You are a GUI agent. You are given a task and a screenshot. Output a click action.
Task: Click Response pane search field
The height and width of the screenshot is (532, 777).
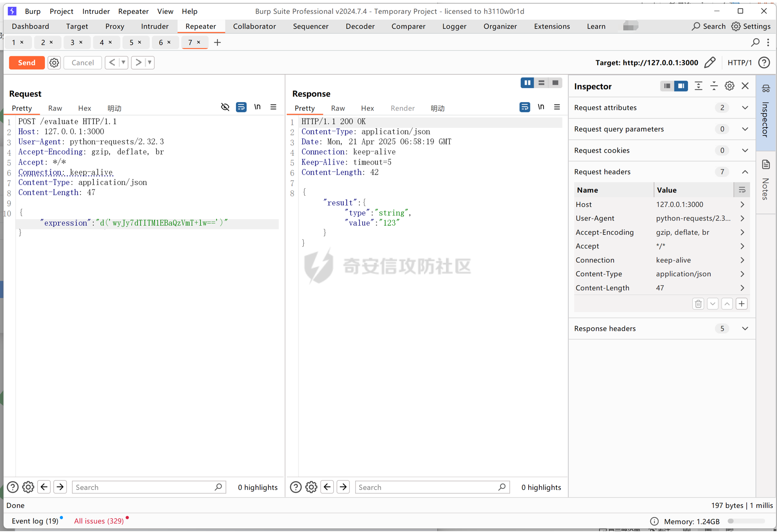click(432, 487)
